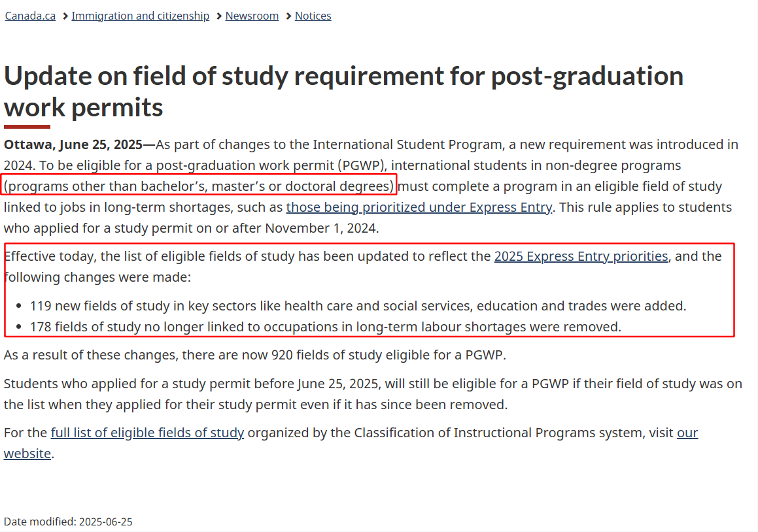Click the chevron before Immigration and citizenship
The image size is (758, 532).
tap(65, 16)
